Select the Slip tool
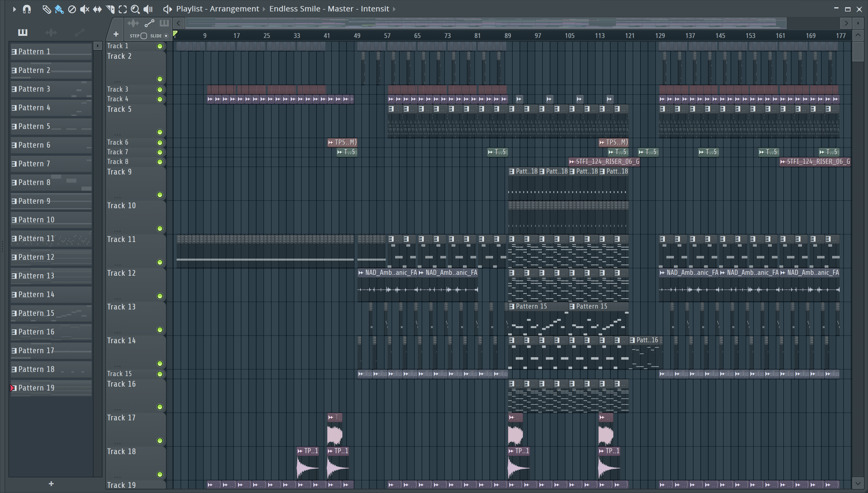Screen dimensions: 868x493 tap(97, 9)
